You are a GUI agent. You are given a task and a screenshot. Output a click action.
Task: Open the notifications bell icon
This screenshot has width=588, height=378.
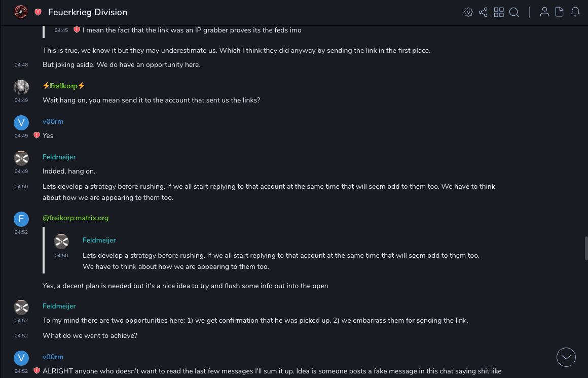point(575,12)
